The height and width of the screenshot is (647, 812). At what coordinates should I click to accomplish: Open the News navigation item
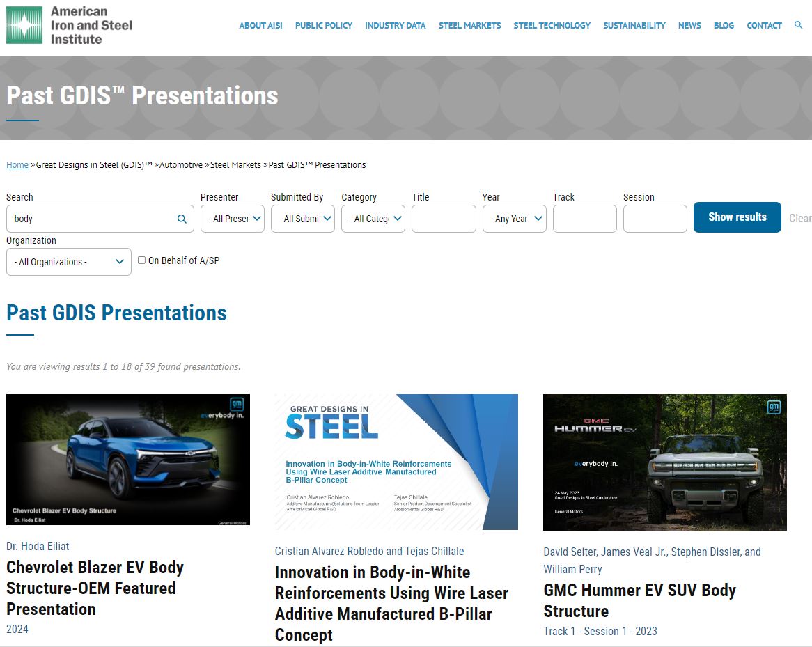(689, 25)
